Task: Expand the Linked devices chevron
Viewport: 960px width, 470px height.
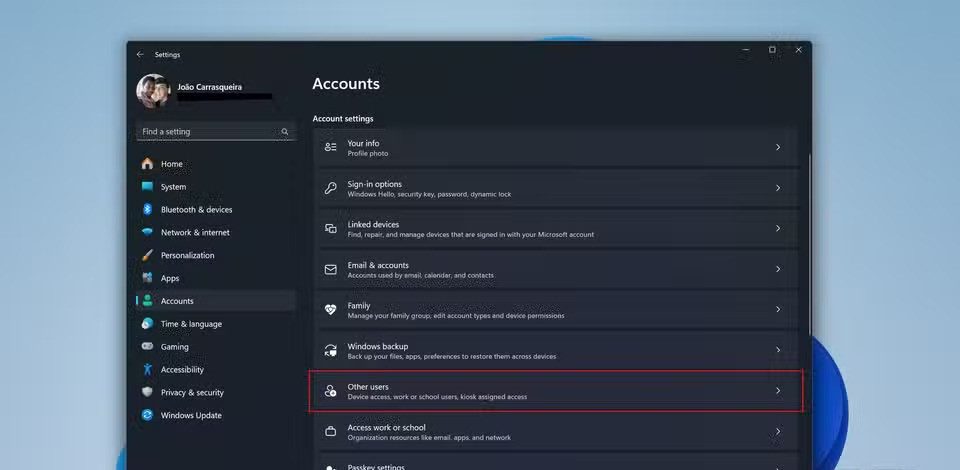Action: point(778,228)
